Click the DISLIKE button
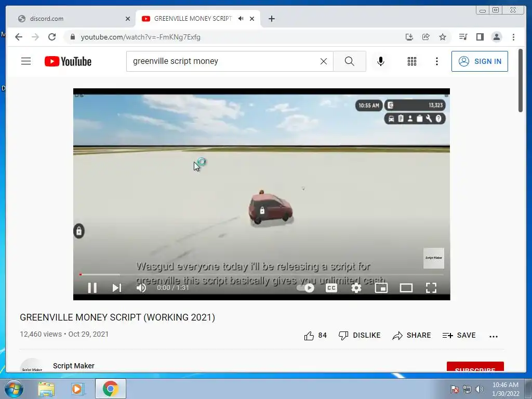Viewport: 532px width, 399px height. [x=360, y=336]
